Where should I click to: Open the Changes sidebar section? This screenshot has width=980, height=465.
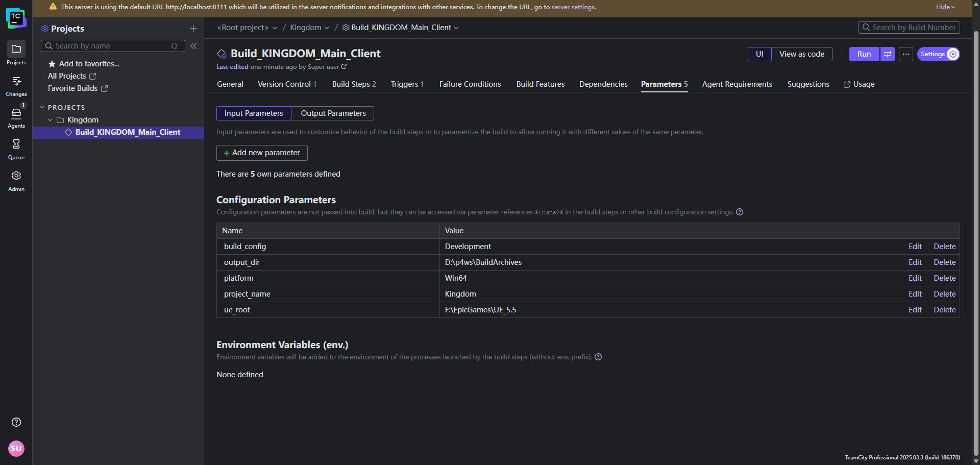(16, 86)
